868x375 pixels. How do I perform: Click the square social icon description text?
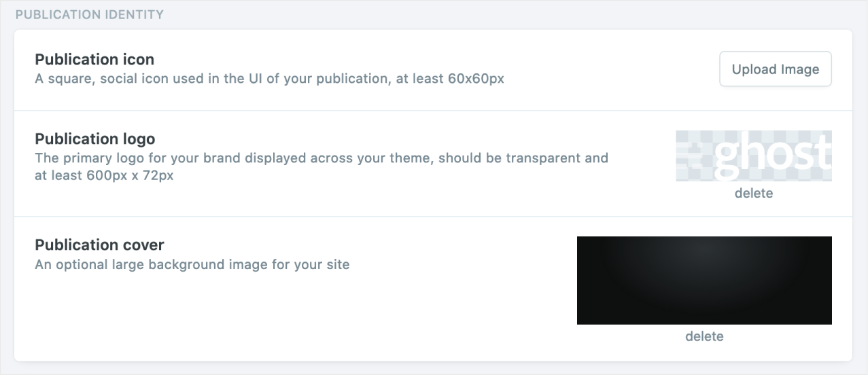pyautogui.click(x=269, y=79)
